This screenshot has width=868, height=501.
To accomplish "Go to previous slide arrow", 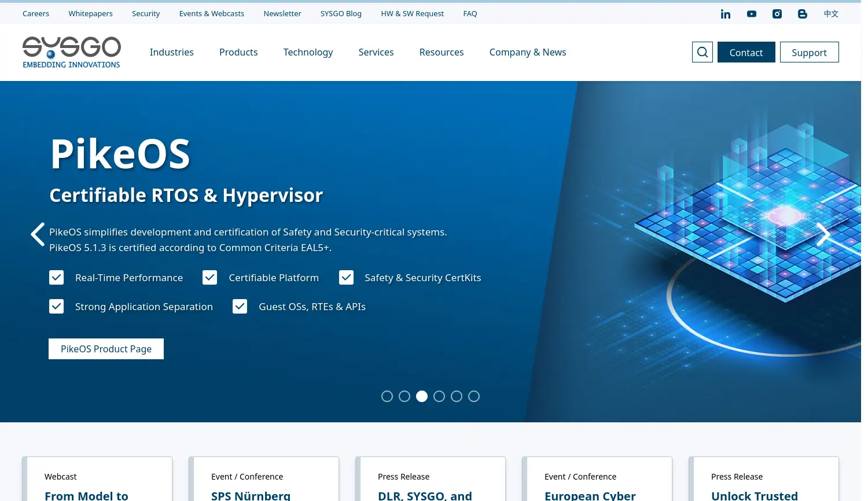I will point(38,234).
